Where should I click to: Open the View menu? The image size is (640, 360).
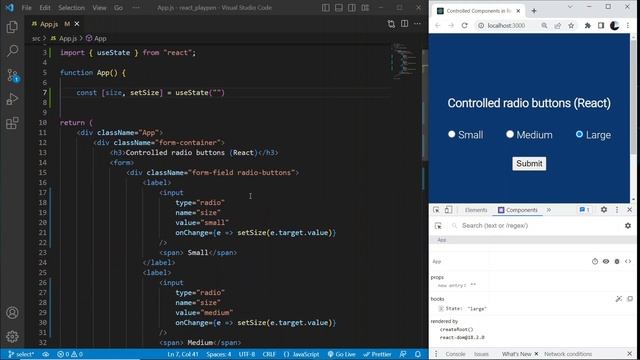click(x=99, y=8)
